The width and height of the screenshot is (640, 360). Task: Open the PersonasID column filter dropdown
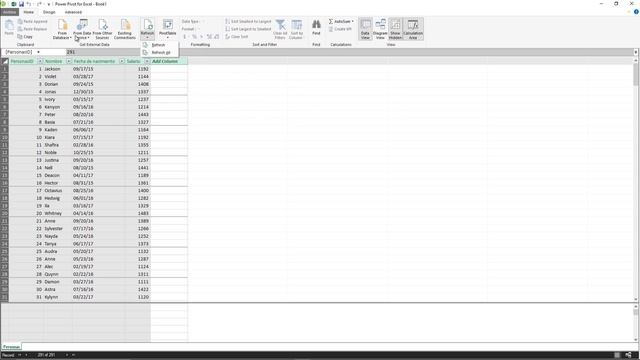(x=40, y=61)
